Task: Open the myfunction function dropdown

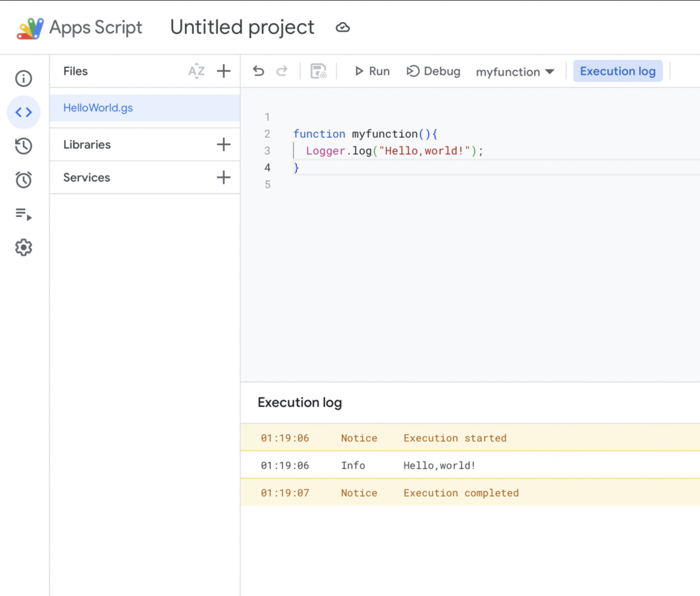Action: pos(515,72)
